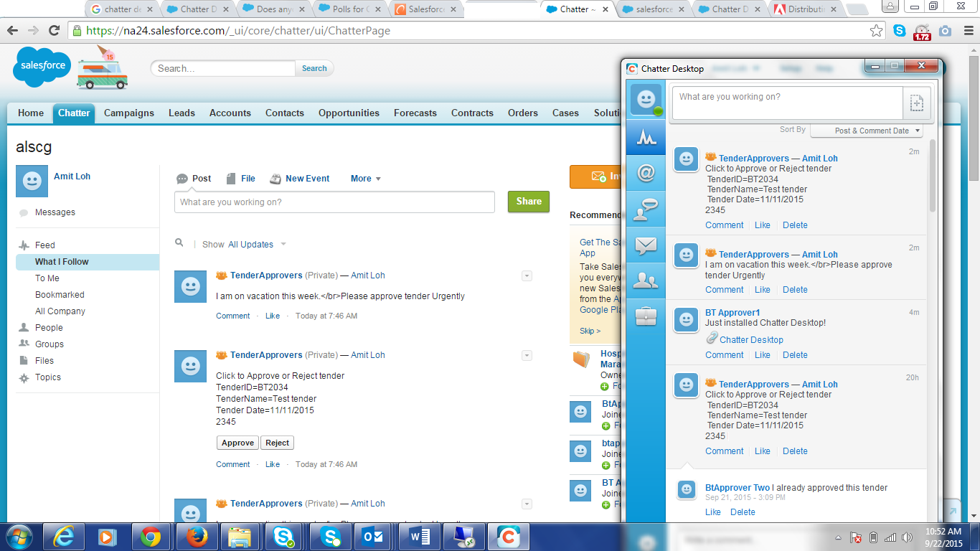Open the Chatter Desktop link in BT Approver1's post
This screenshot has height=551, width=980.
point(751,339)
